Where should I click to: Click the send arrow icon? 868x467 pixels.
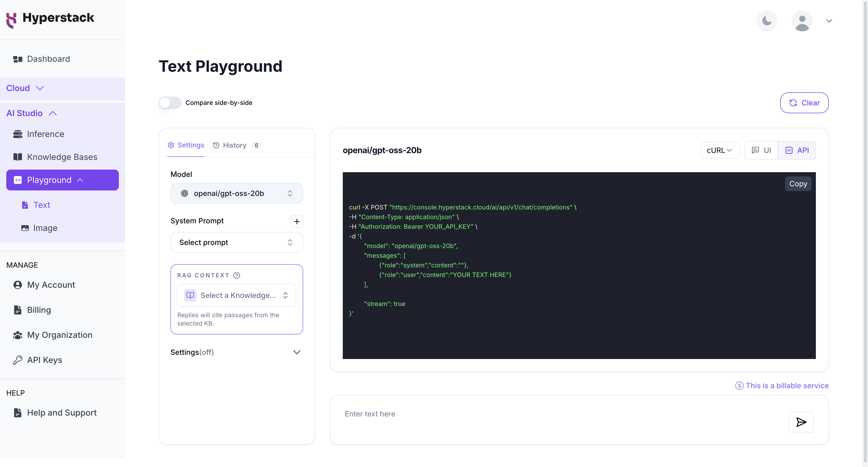click(801, 422)
